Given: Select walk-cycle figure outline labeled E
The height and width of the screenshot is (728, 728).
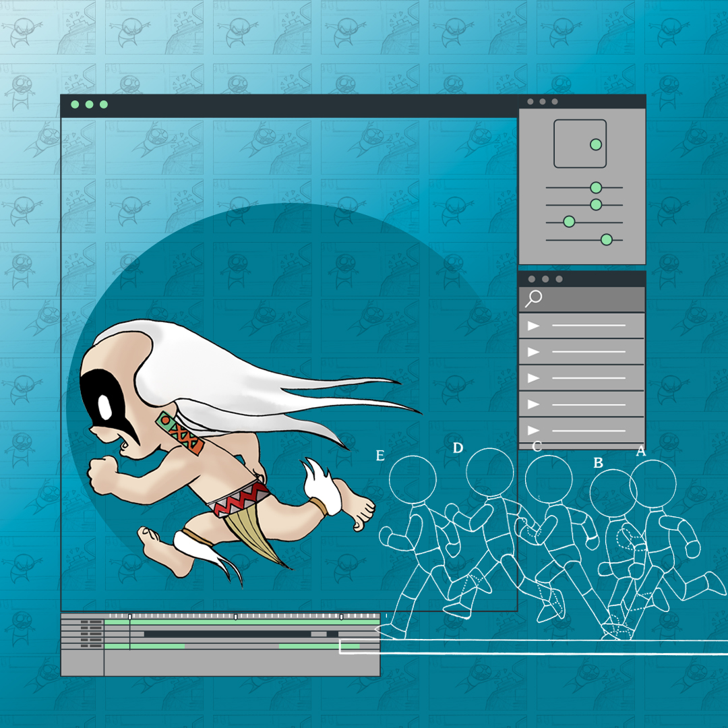Looking at the screenshot, I should 413,533.
